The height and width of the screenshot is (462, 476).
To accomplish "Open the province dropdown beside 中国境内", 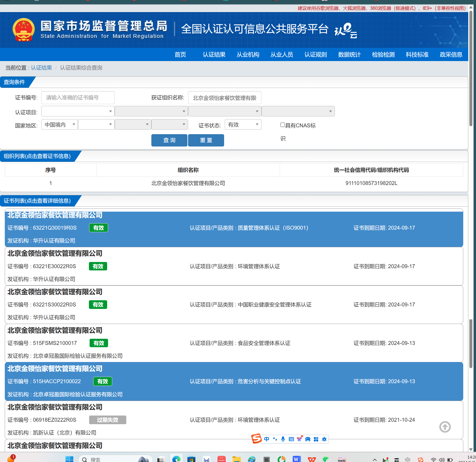I will 96,124.
